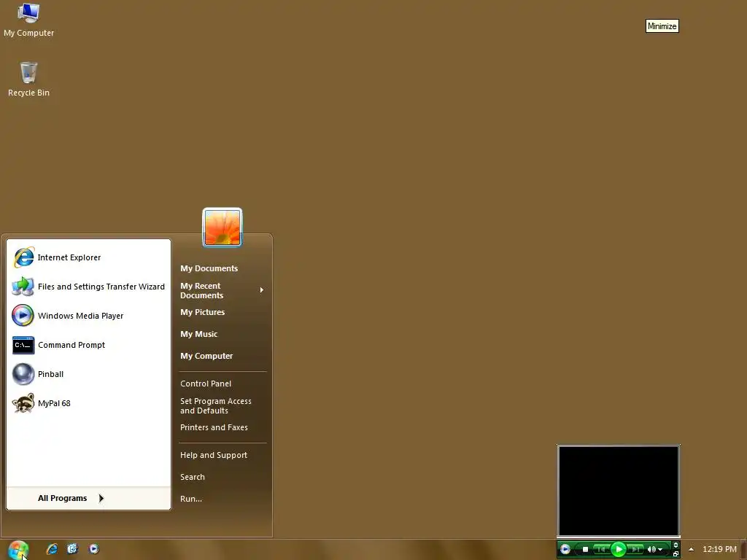Mute the media player volume
The height and width of the screenshot is (560, 747).
tap(651, 550)
